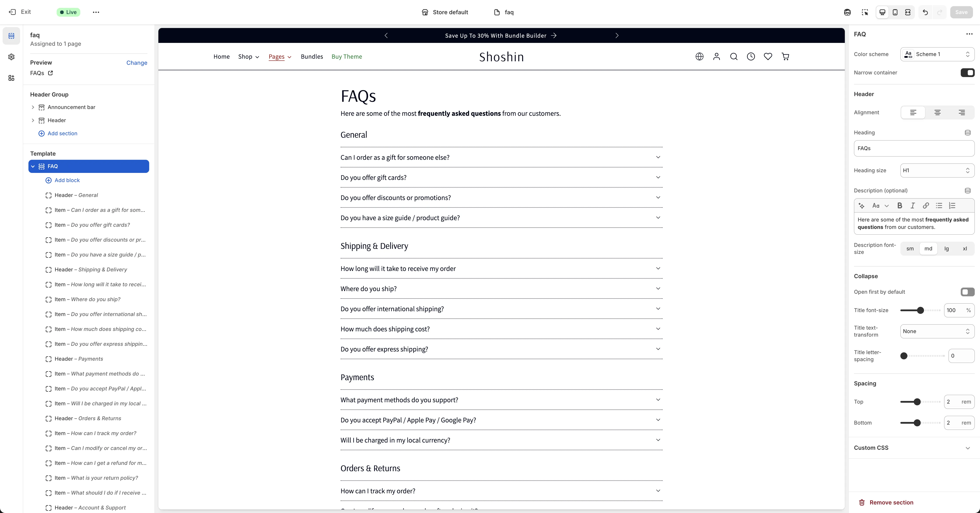Open Theme settings in the left sidebar
The image size is (980, 513).
pyautogui.click(x=11, y=57)
